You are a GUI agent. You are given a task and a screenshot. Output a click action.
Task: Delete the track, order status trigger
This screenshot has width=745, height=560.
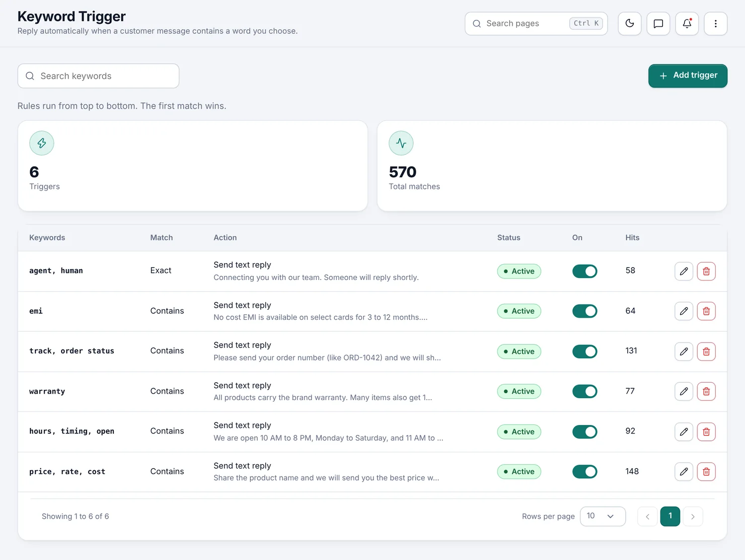(706, 351)
